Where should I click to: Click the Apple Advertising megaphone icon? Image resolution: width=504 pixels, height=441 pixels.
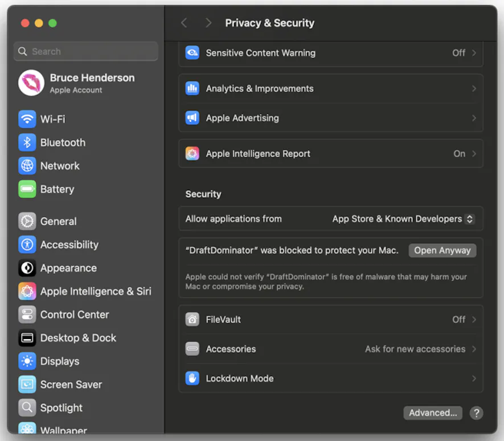coord(192,118)
